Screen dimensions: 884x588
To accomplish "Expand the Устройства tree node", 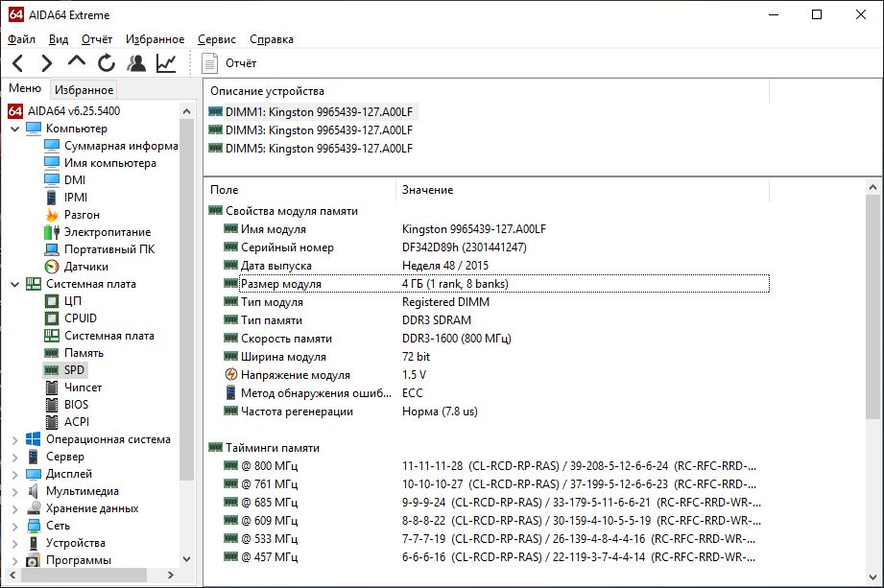I will tap(15, 544).
